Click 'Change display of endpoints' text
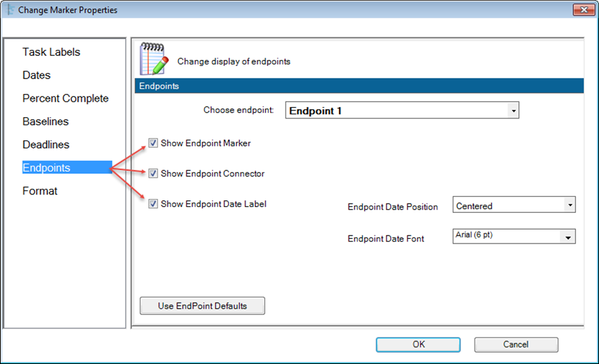Screen dimensions: 599x364 tap(234, 61)
